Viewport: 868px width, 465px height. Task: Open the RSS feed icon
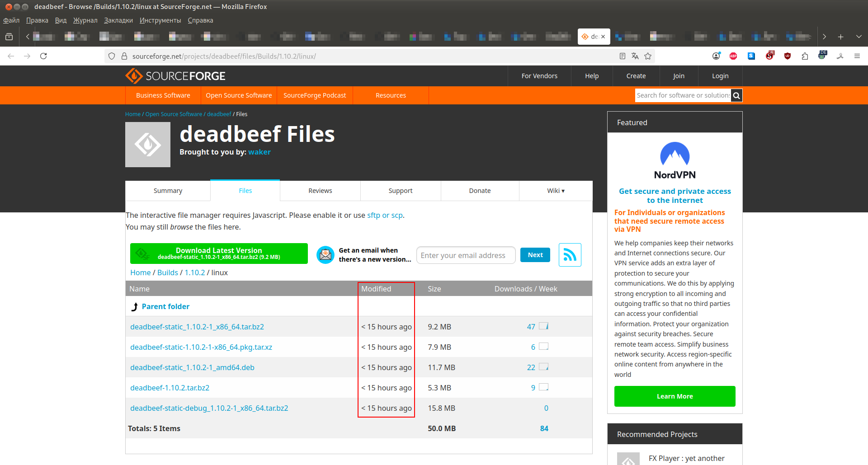coord(570,255)
